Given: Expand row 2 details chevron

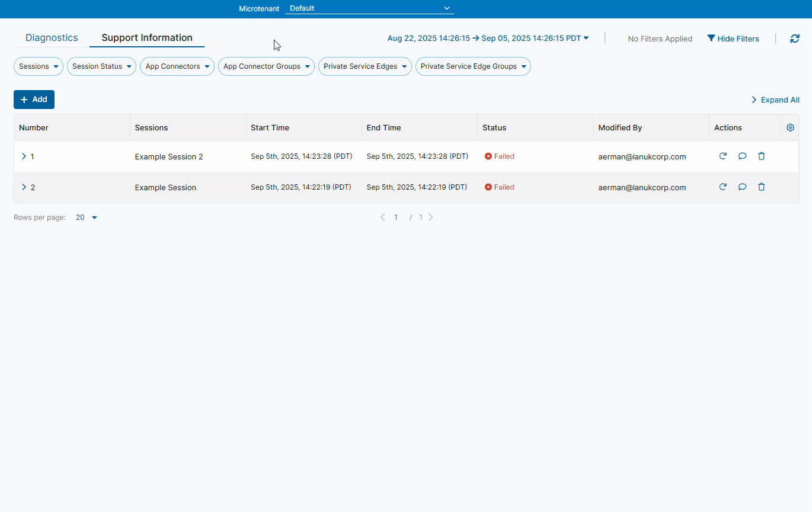Looking at the screenshot, I should tap(24, 187).
